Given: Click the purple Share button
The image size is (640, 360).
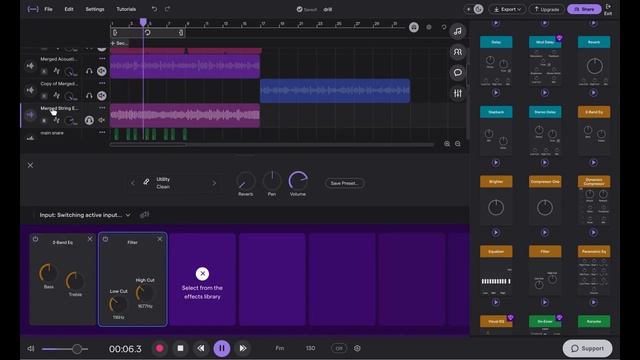Looking at the screenshot, I should pyautogui.click(x=584, y=9).
